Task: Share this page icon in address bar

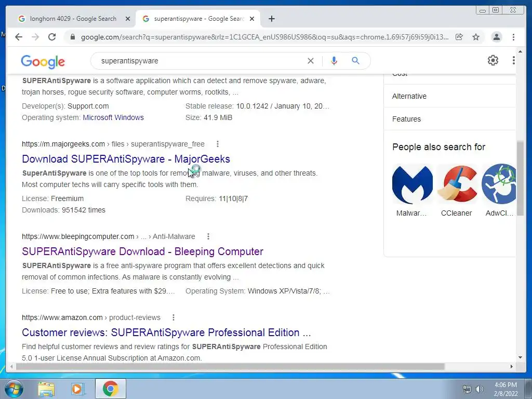Action: coord(459,37)
